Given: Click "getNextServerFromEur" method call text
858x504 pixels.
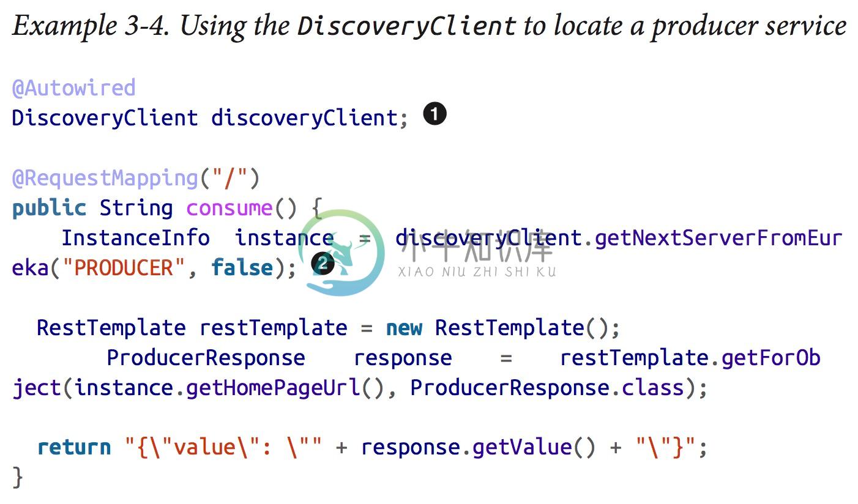Looking at the screenshot, I should [x=718, y=237].
